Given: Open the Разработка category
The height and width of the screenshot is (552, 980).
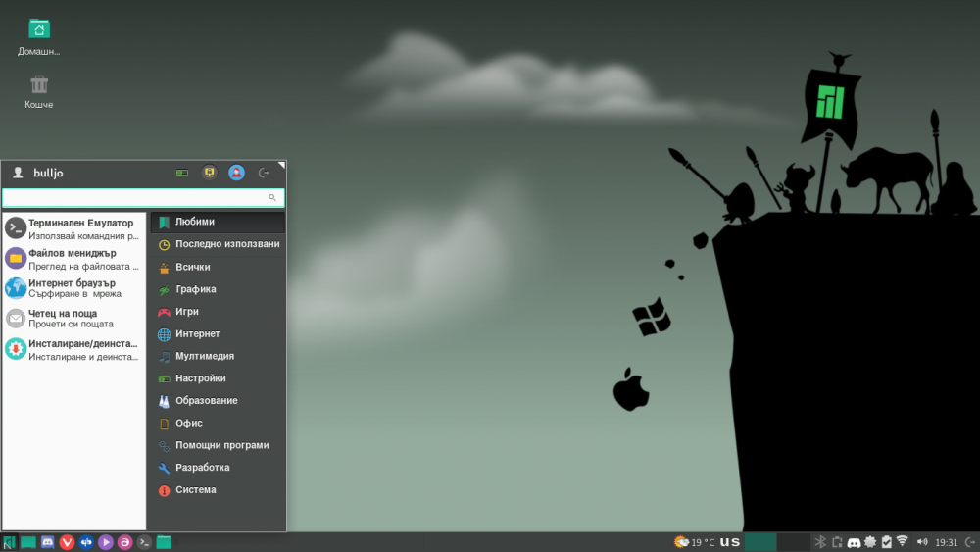Looking at the screenshot, I should (218, 468).
